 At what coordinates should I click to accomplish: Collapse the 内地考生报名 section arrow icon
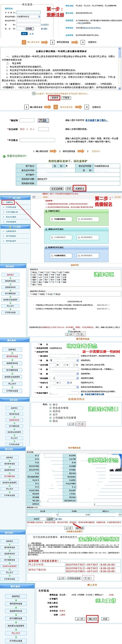click(x=46, y=211)
